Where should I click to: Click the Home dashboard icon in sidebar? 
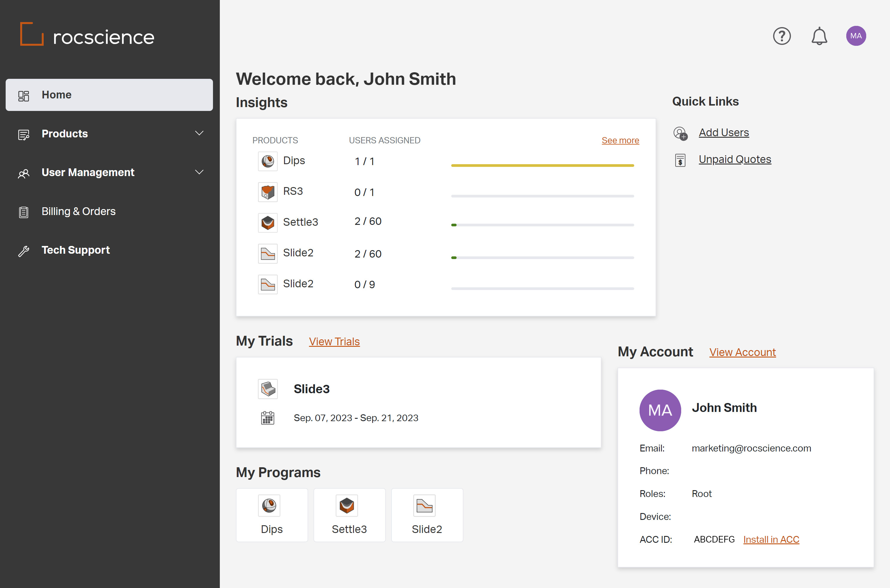click(x=23, y=96)
